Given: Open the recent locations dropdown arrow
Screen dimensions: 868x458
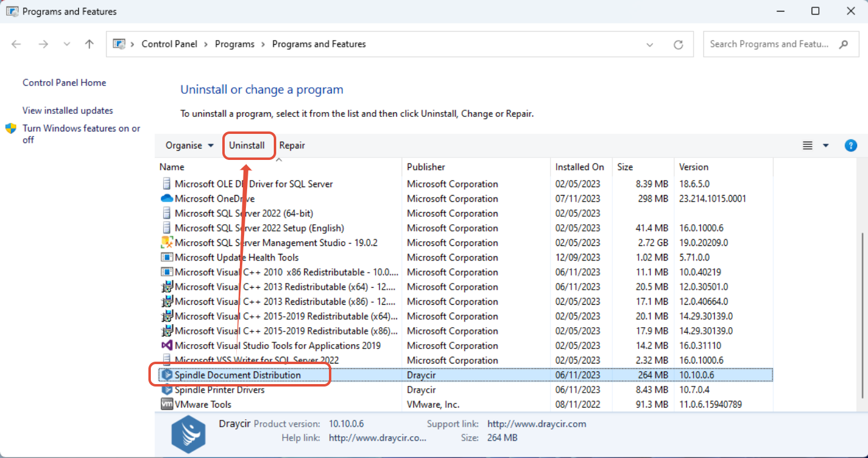Looking at the screenshot, I should tap(67, 44).
